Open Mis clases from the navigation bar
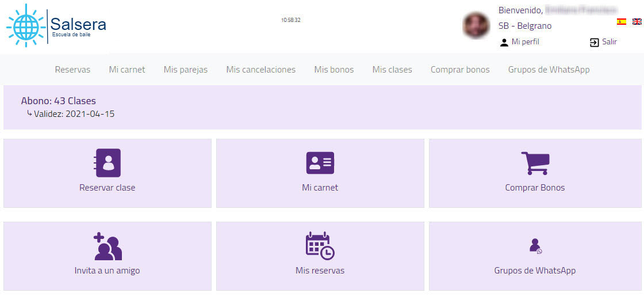Screen dimensions: 644x304 (x=392, y=70)
